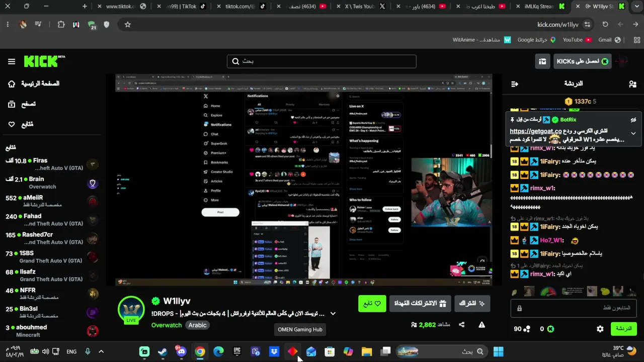Open Brain channel in the following list
Screen dimensions: 644x362
[x=51, y=183]
